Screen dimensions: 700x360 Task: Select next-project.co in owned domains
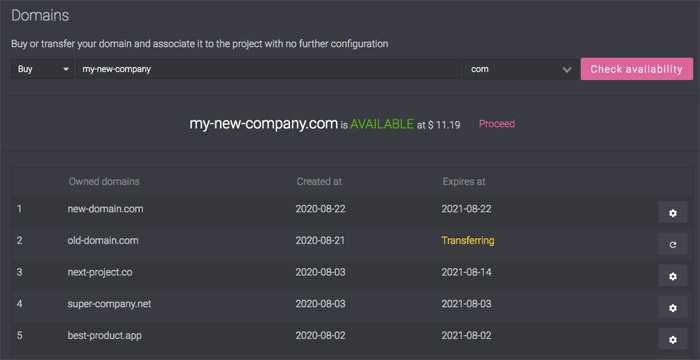(x=100, y=272)
